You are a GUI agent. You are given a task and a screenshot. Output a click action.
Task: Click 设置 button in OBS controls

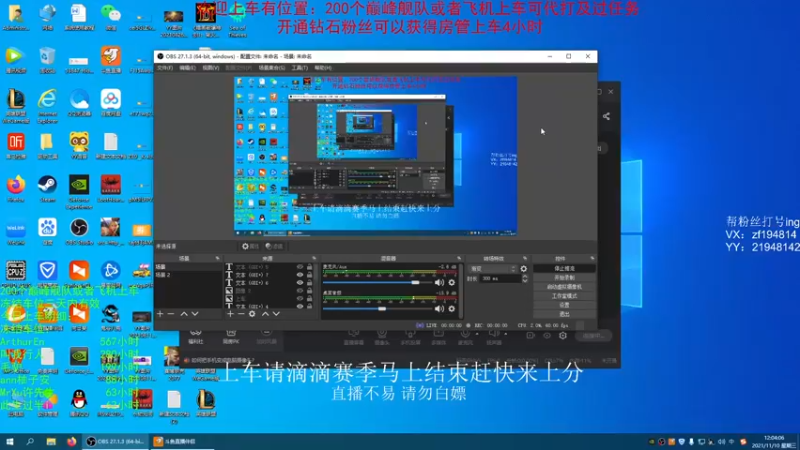564,305
